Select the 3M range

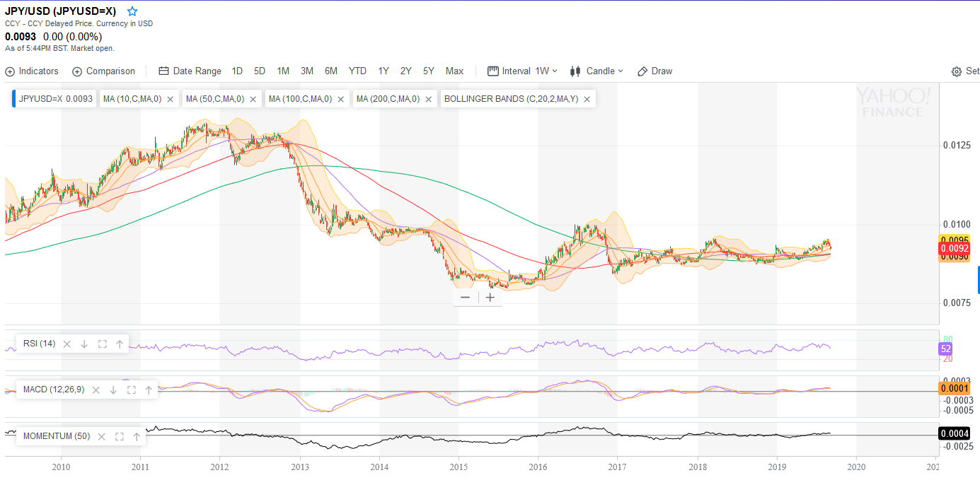[x=307, y=71]
